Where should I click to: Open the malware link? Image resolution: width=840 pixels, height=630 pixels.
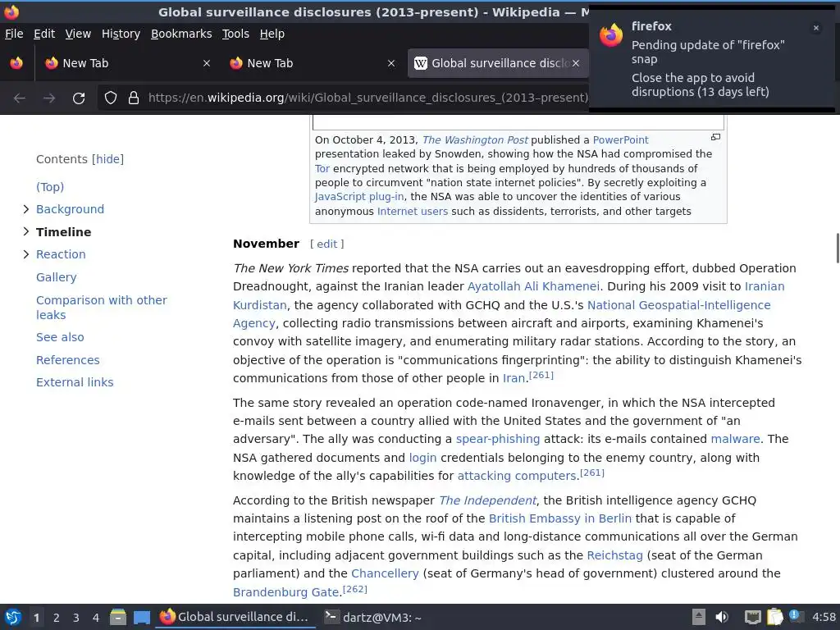tap(735, 440)
